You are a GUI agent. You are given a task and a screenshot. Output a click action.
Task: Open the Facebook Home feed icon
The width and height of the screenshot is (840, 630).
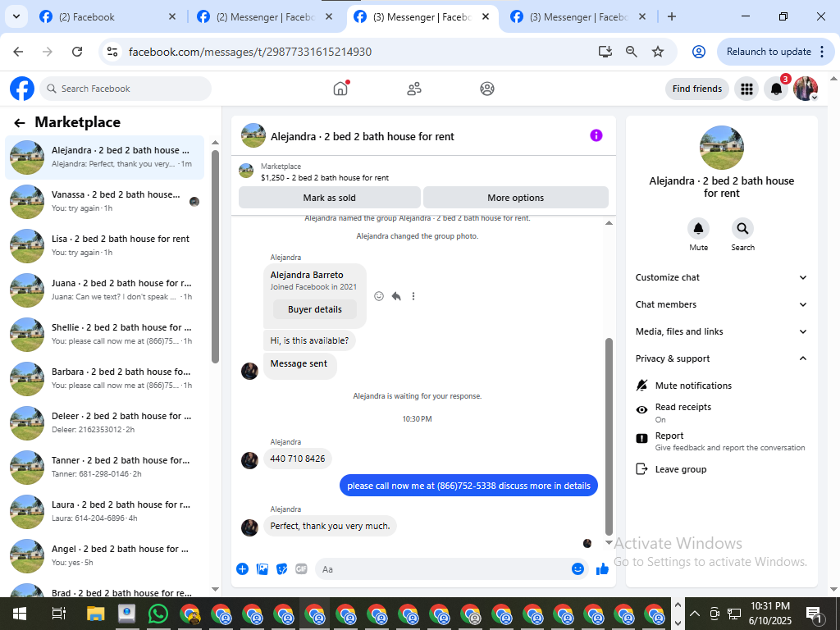click(x=340, y=89)
